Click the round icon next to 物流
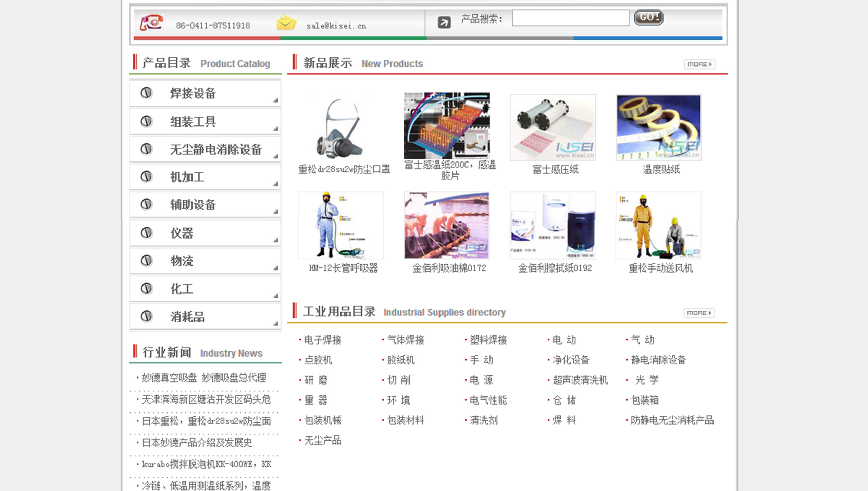The image size is (868, 491). click(146, 261)
